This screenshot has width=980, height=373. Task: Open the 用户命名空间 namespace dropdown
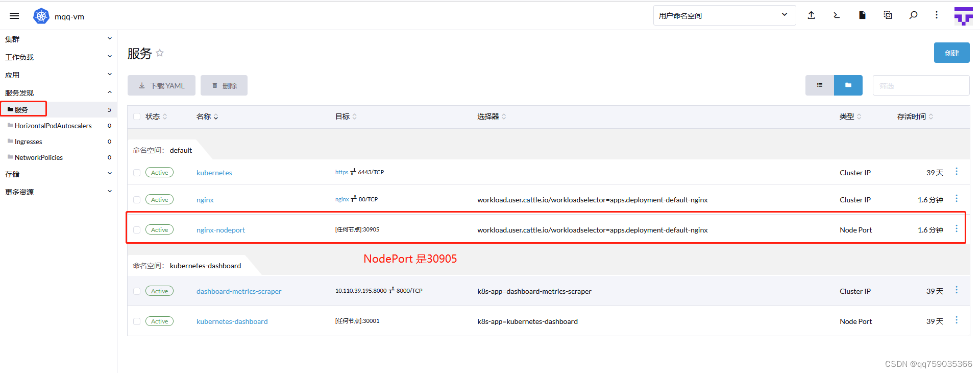(724, 15)
